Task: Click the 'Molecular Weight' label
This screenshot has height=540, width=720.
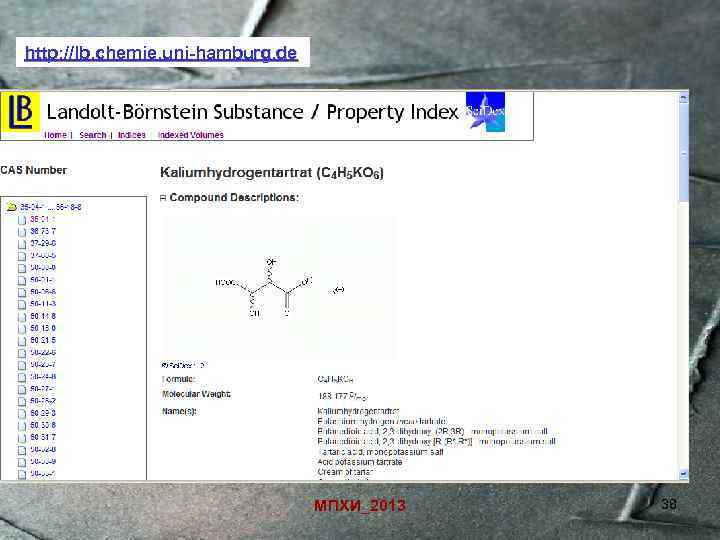Action: tap(196, 394)
